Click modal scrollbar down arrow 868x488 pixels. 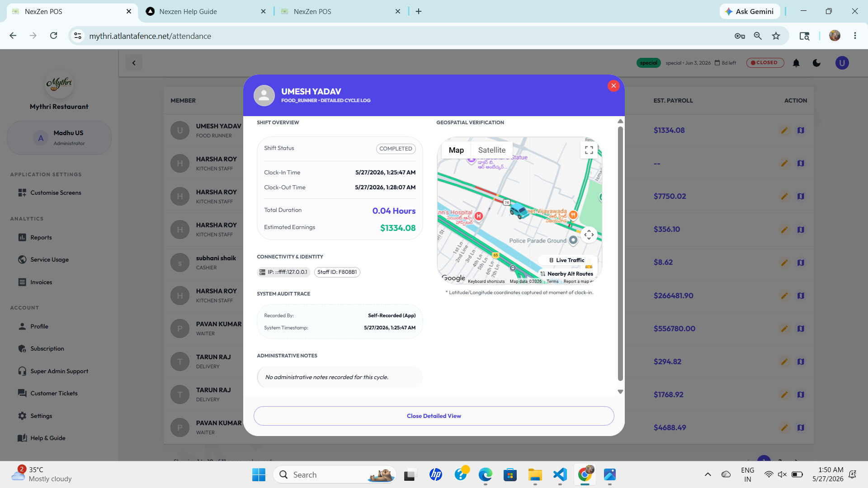point(620,392)
